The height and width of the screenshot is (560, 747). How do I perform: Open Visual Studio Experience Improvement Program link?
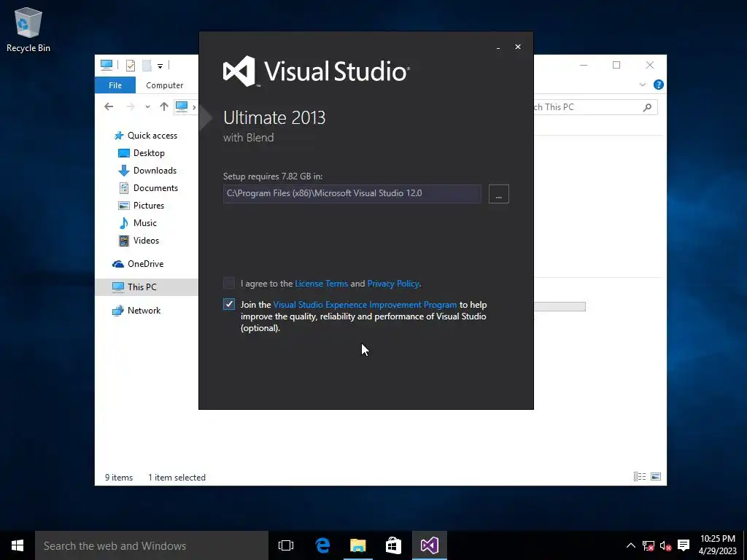pyautogui.click(x=365, y=305)
